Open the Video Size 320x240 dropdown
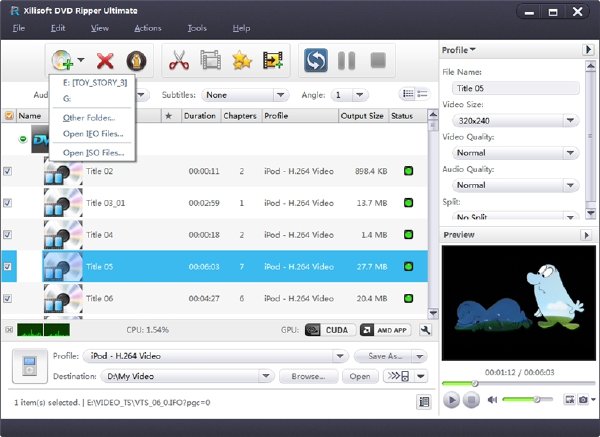This screenshot has height=437, width=600. 515,121
